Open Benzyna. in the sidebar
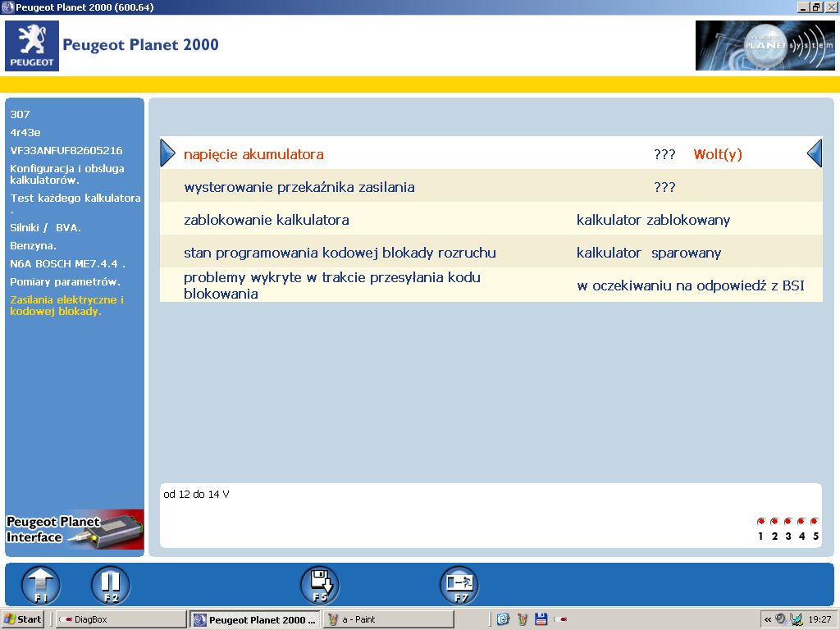The width and height of the screenshot is (840, 630). click(x=33, y=246)
